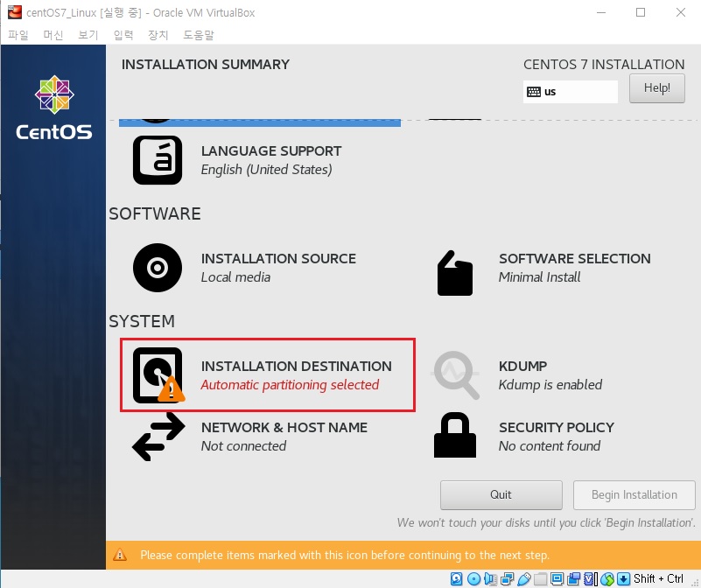Click the USB devices icon in the status bar
This screenshot has width=701, height=588.
[x=523, y=578]
